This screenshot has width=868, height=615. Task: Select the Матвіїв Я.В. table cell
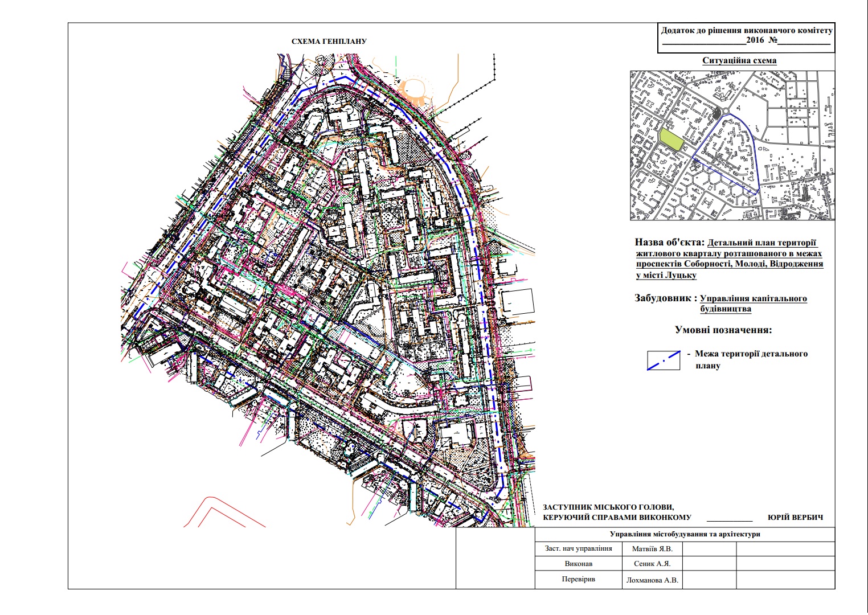tap(652, 549)
